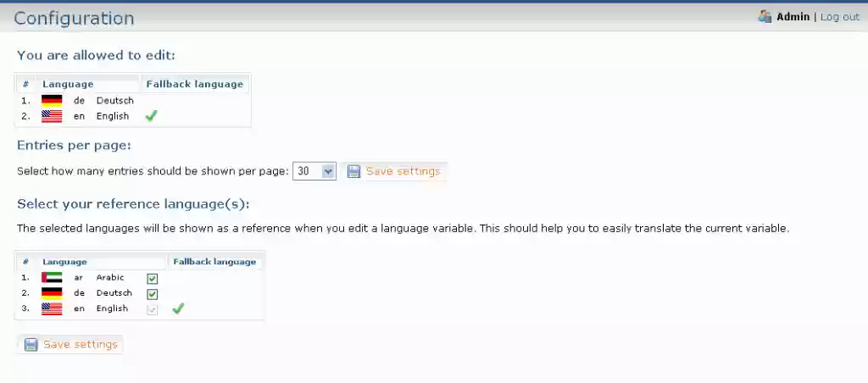Click the 'Entries per page:' heading
868x383 pixels.
click(75, 146)
